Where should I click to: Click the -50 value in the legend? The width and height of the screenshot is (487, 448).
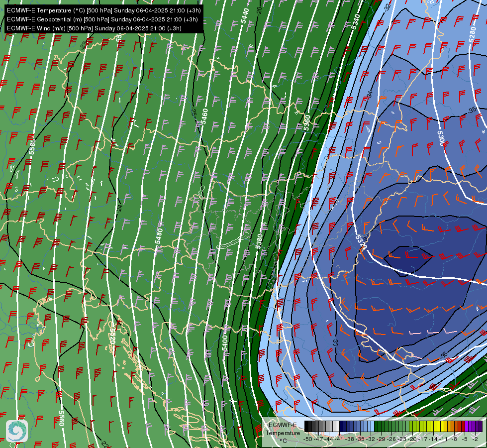[308, 439]
